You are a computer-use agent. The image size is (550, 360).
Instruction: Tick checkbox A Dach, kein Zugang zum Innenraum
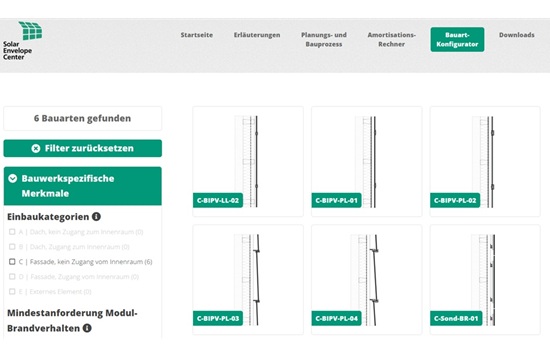click(12, 232)
